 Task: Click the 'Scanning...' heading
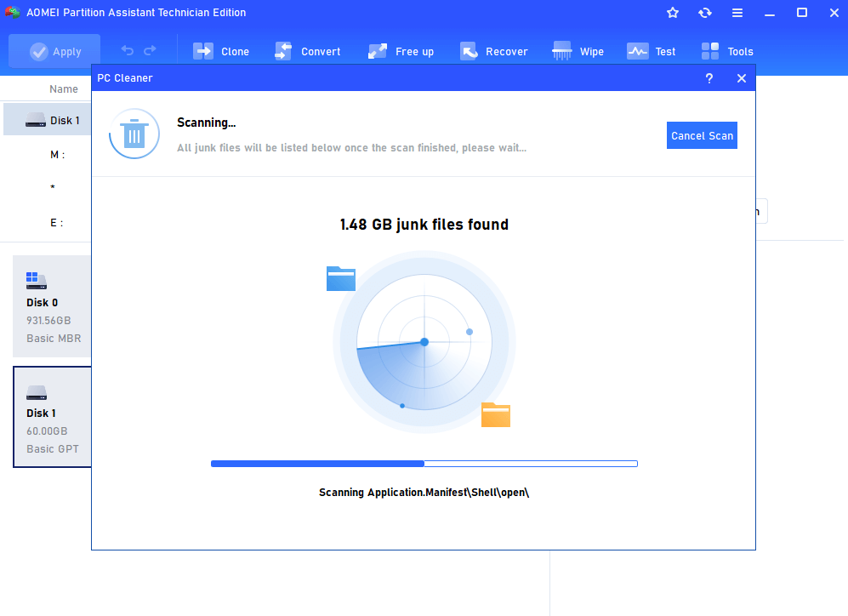[x=206, y=123]
